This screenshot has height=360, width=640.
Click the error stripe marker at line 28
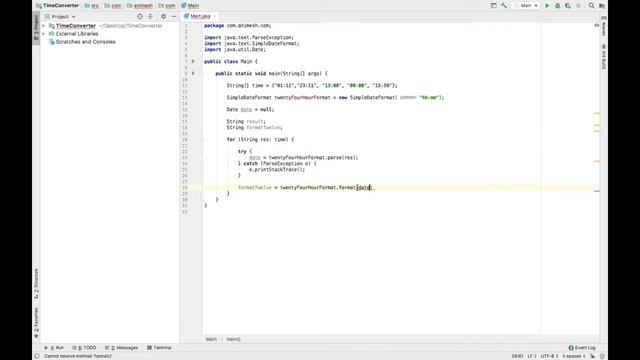click(596, 191)
